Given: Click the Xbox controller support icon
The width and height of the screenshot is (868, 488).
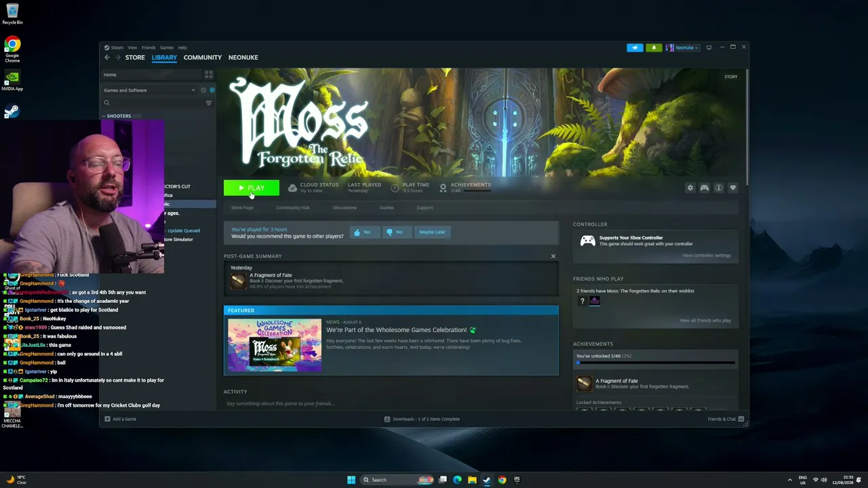Looking at the screenshot, I should pyautogui.click(x=587, y=241).
